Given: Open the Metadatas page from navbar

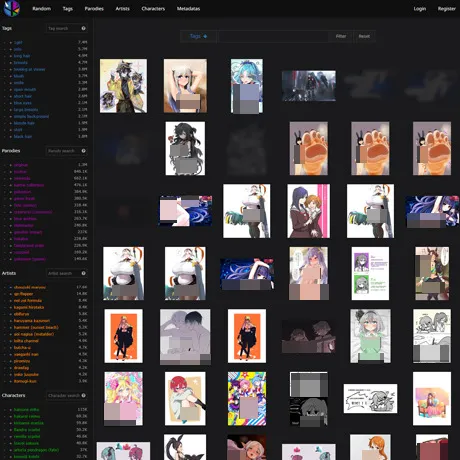Looking at the screenshot, I should coord(188,9).
